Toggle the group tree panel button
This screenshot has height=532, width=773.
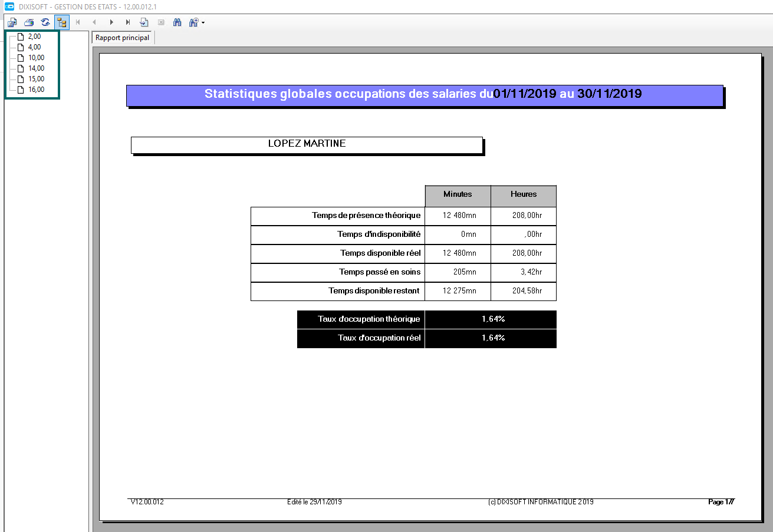(x=62, y=22)
